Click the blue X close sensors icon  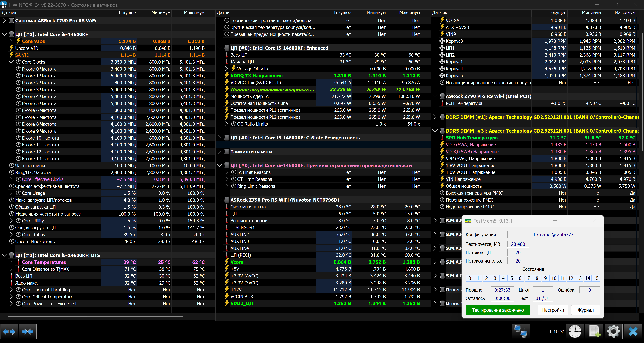click(633, 332)
